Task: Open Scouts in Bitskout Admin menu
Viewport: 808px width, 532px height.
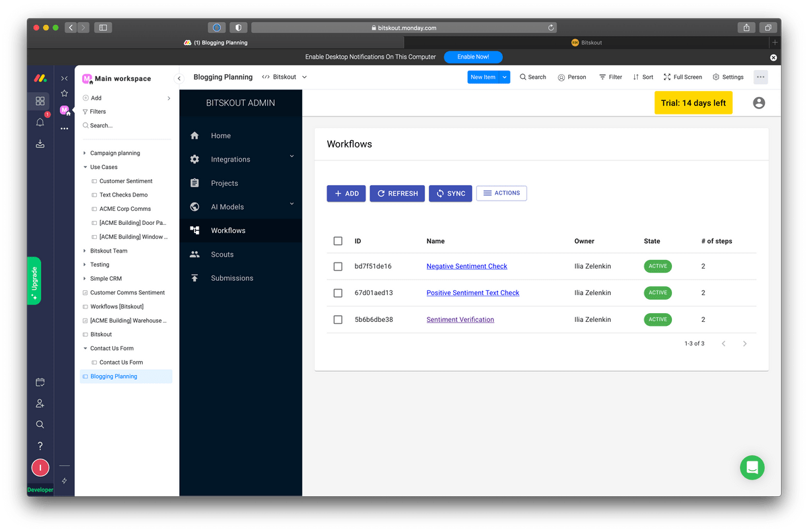Action: 241,255
